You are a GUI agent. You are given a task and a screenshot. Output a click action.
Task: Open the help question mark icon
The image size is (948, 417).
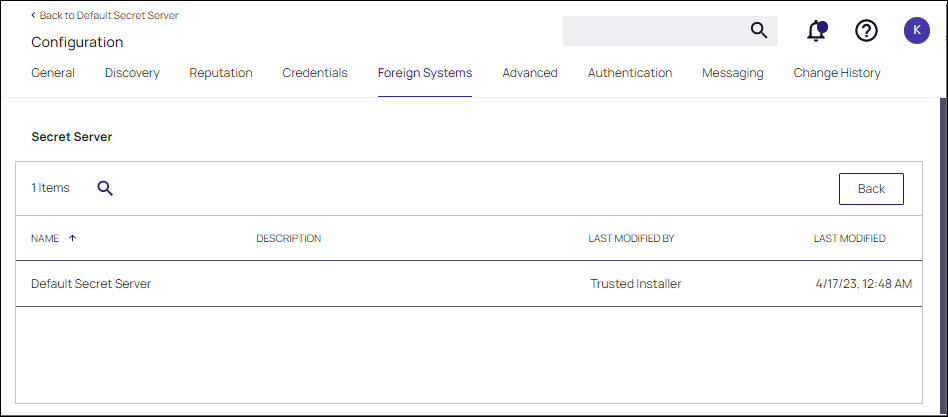point(866,30)
